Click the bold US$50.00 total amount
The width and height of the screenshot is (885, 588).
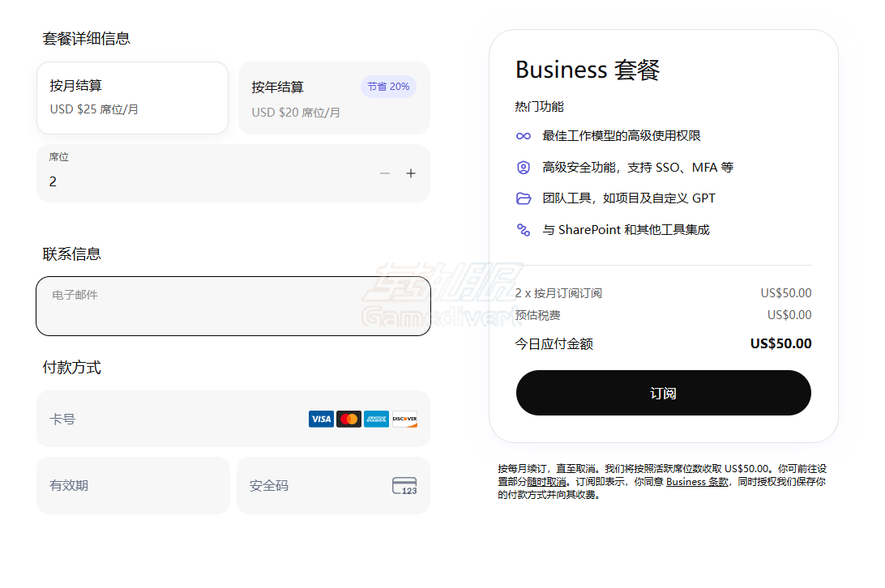click(780, 343)
